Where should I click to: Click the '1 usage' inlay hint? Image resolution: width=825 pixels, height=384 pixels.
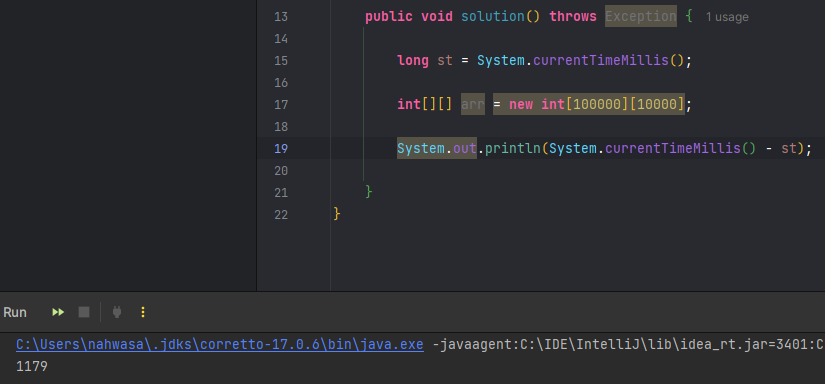pos(727,17)
